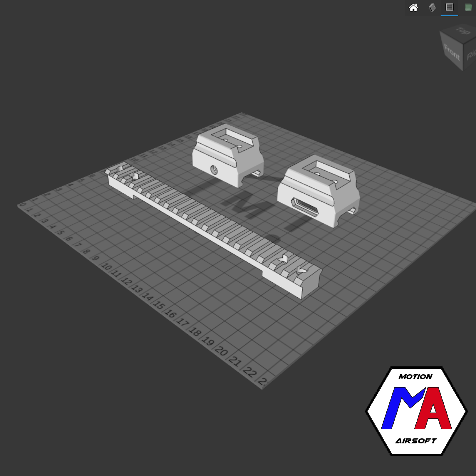The width and height of the screenshot is (476, 476).
Task: Click the round hole on the left mount
Action: coord(214,170)
